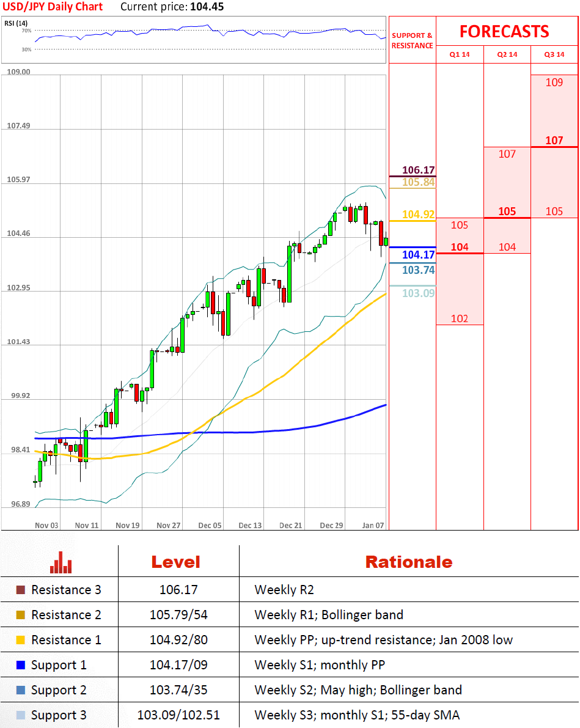The width and height of the screenshot is (580, 728).
Task: Select the 106.17 resistance label on chart
Action: [x=419, y=170]
